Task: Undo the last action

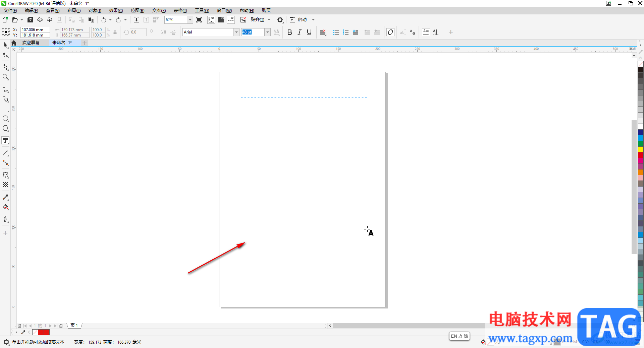Action: coord(104,20)
